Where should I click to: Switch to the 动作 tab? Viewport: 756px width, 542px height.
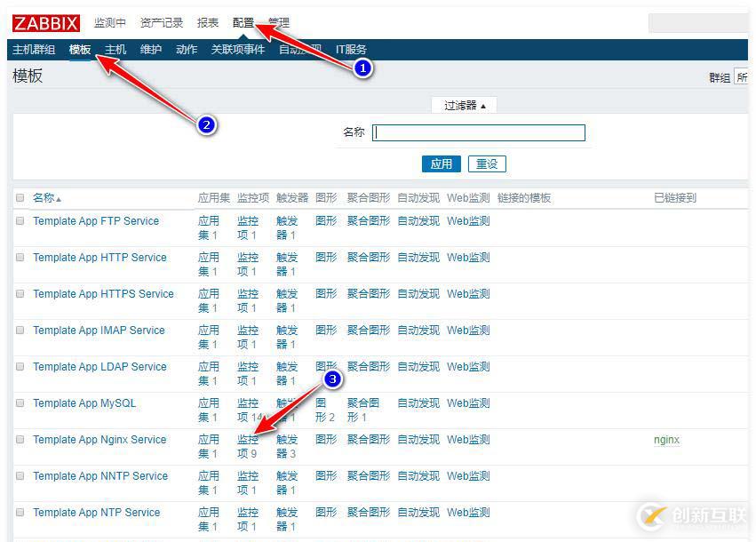coord(187,49)
